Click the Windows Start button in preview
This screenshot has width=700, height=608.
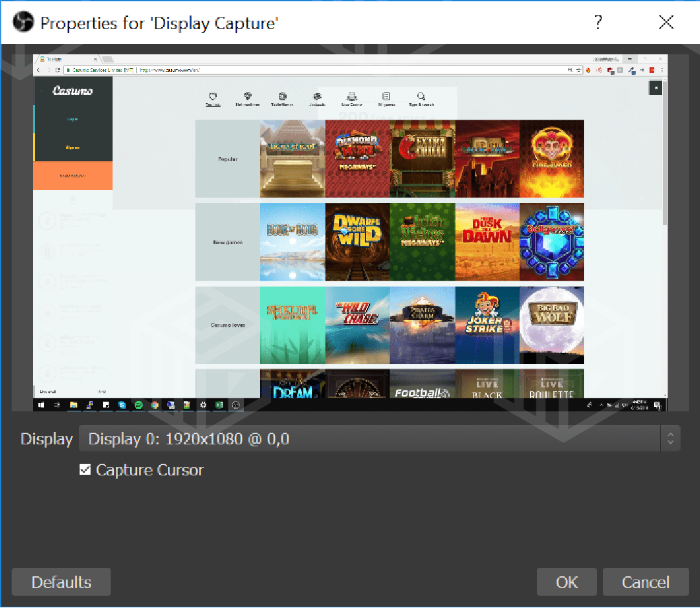pos(41,405)
